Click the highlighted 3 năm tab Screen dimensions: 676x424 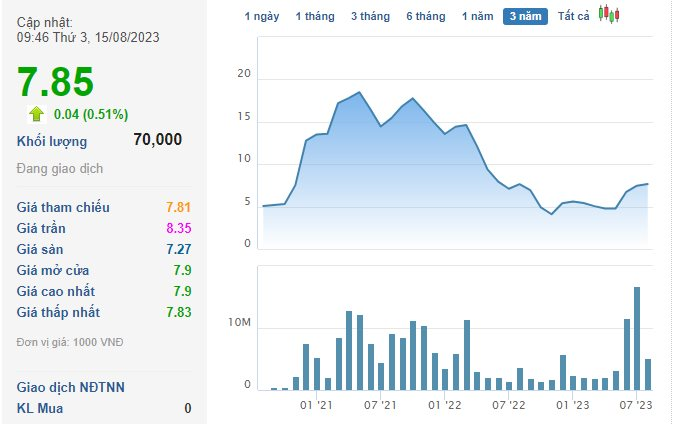pos(525,16)
